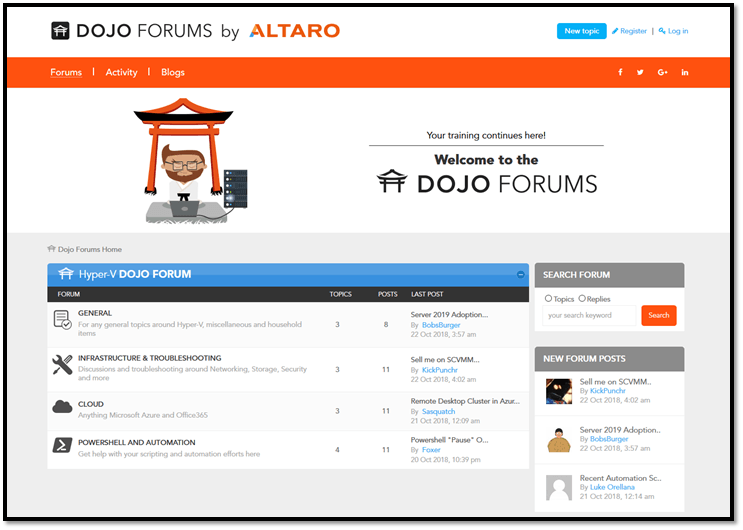
Task: Open Remote Desktop Cluster in Azur... post
Action: (465, 401)
